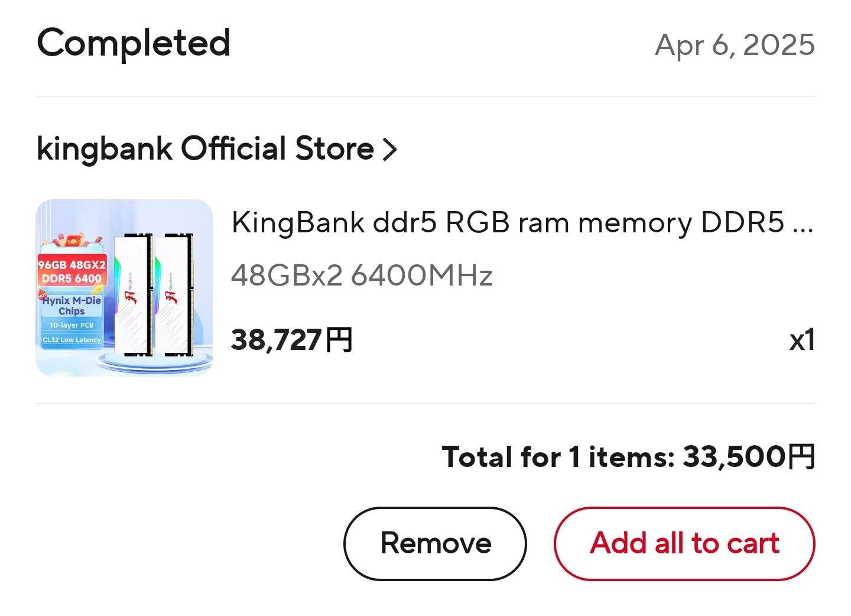Click the CL32 Low Latency tag
Image resolution: width=851 pixels, height=616 pixels.
[72, 340]
